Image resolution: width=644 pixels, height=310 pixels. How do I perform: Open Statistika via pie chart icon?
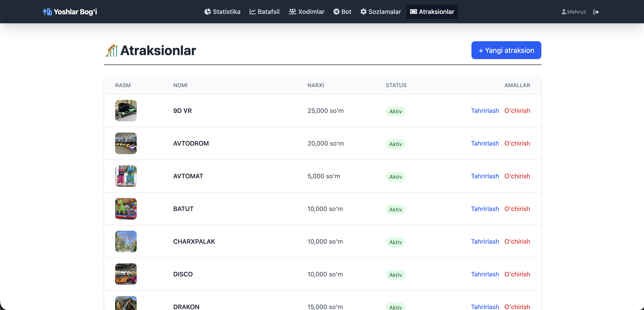pyautogui.click(x=207, y=12)
